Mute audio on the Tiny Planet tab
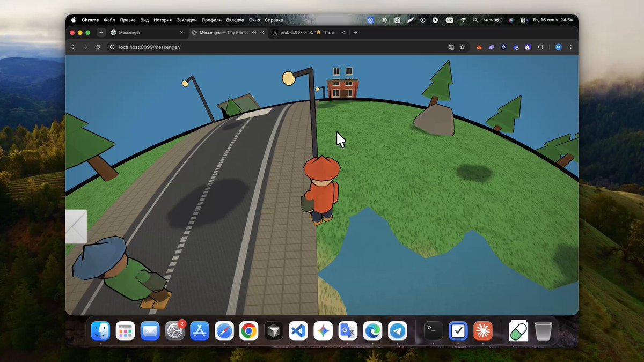The image size is (644, 362). [253, 33]
